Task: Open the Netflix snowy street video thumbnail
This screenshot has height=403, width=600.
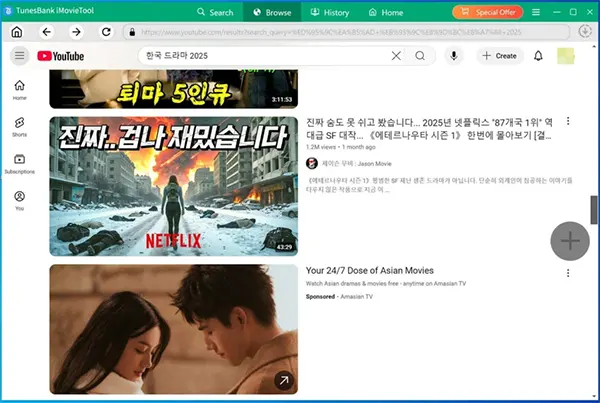Action: pos(173,186)
